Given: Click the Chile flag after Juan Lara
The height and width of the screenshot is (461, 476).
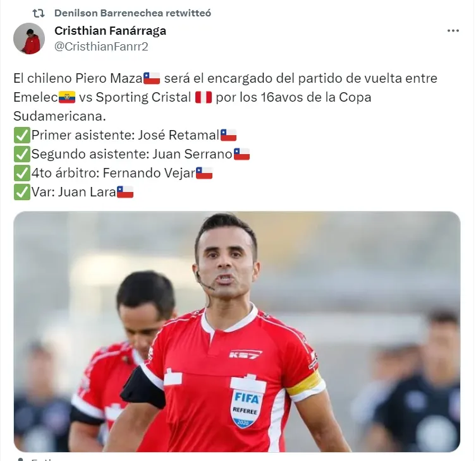Looking at the screenshot, I should 125,192.
